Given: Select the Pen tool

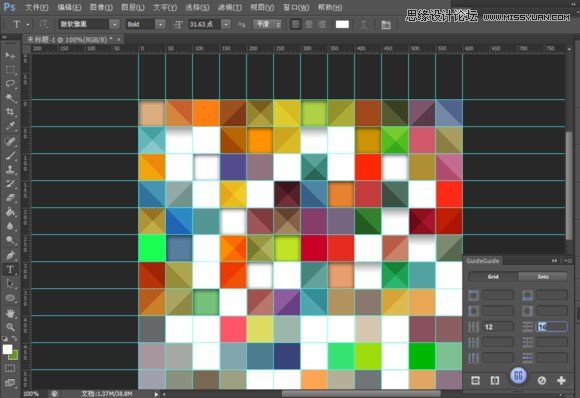Looking at the screenshot, I should click(10, 255).
